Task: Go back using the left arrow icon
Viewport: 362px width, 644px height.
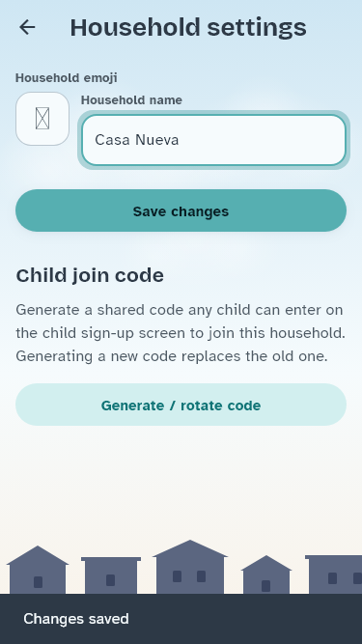Action: point(27,28)
